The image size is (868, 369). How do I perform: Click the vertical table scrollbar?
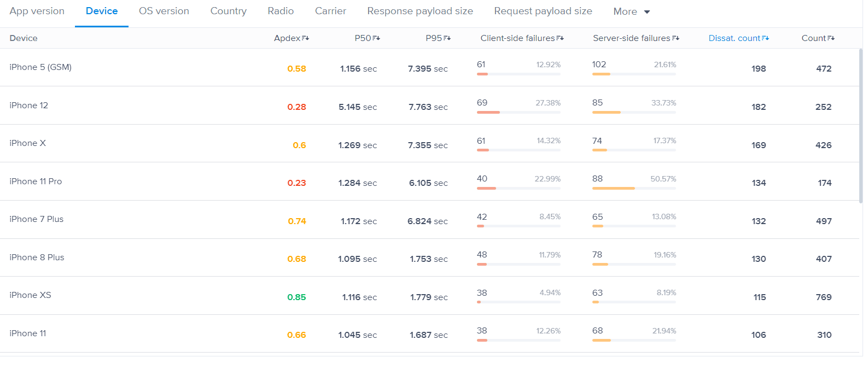pos(860,126)
